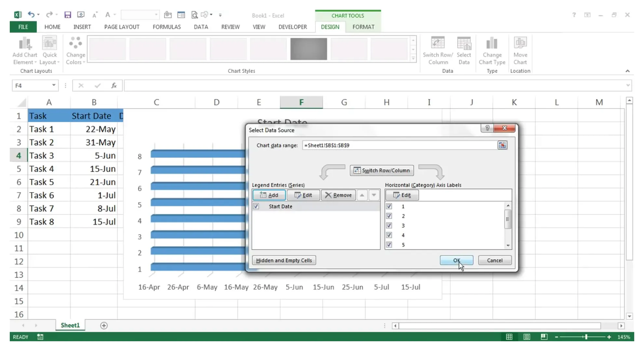Toggle checkbox for category label 3
The image size is (644, 351).
click(388, 225)
